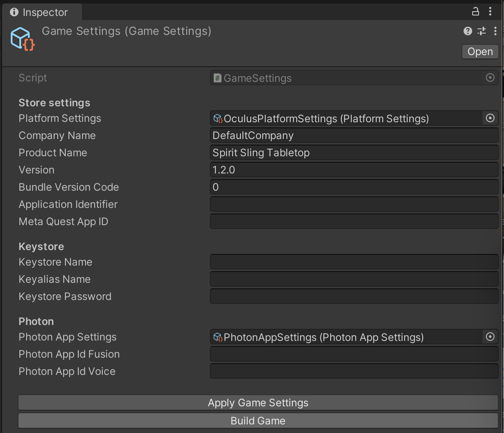Viewport: 504px width, 433px height.
Task: Click the preset sliders icon
Action: [482, 31]
